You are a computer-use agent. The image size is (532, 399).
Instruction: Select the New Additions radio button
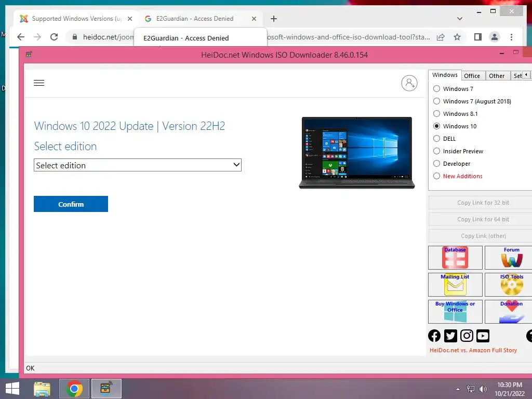pyautogui.click(x=436, y=176)
